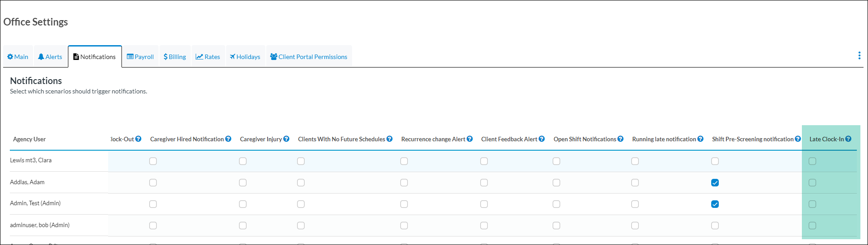Open the three-dot more options menu
The width and height of the screenshot is (868, 245).
859,55
